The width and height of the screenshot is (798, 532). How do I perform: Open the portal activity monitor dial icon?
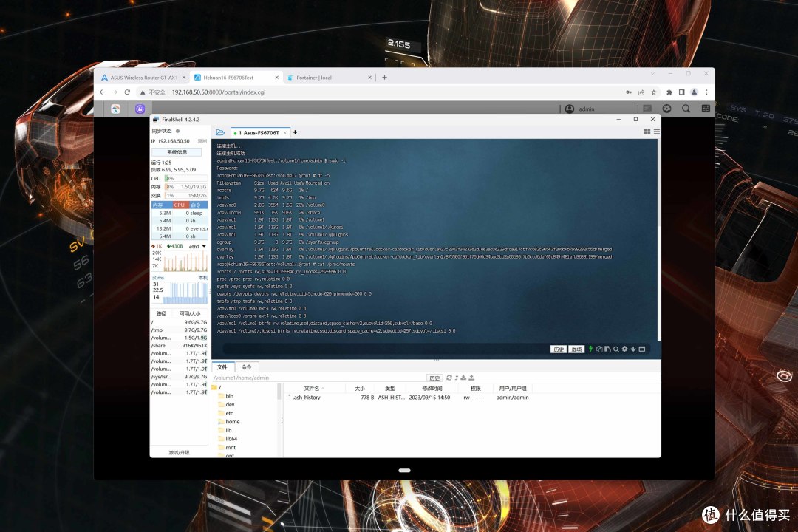(x=666, y=109)
